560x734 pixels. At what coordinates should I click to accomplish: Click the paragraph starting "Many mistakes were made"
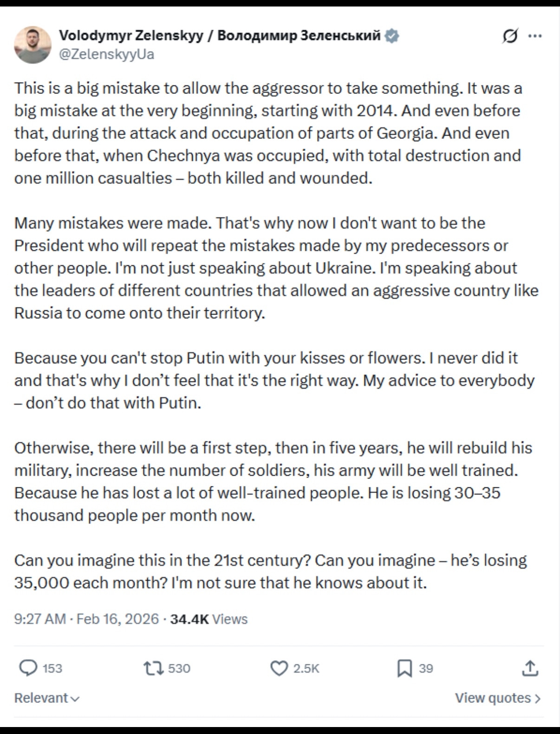point(276,268)
